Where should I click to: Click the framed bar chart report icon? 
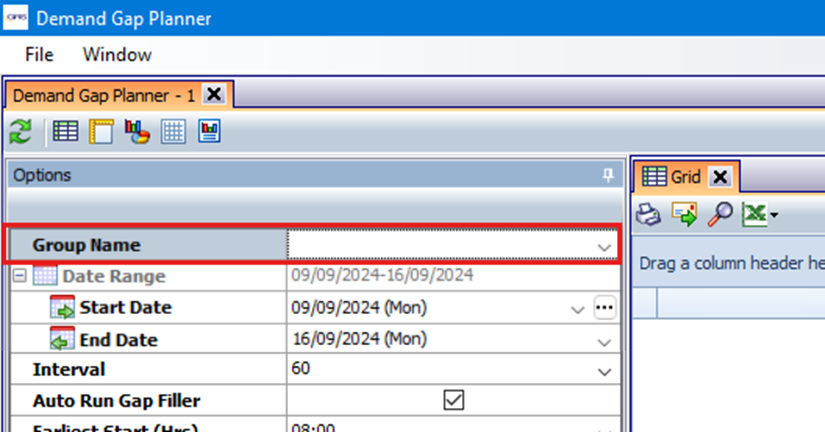209,131
